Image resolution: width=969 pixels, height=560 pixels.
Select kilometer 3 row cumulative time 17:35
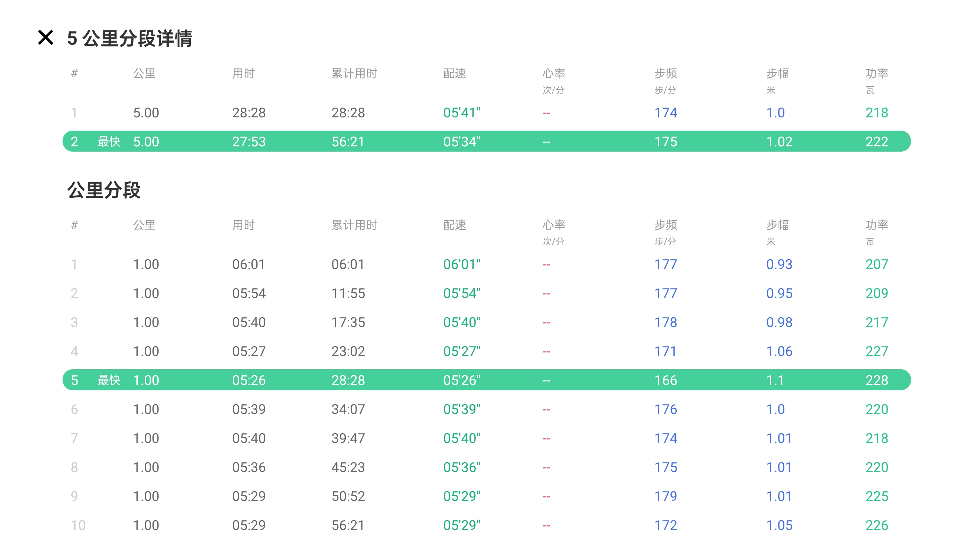click(x=348, y=322)
